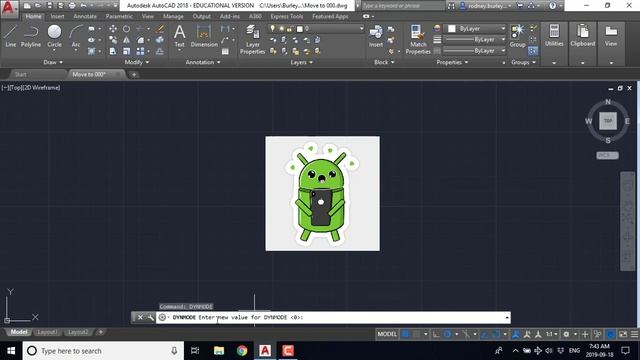The width and height of the screenshot is (640, 360).
Task: Toggle grid display in status bar
Action: (x=405, y=334)
